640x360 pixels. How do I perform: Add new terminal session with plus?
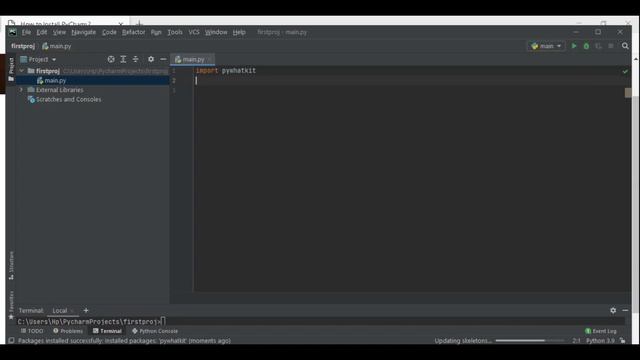86,310
